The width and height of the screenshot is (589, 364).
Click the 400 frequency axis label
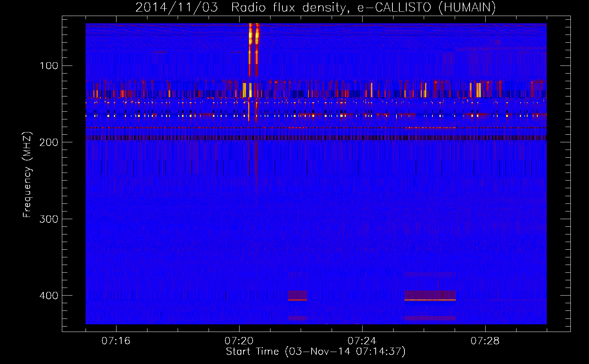(x=49, y=296)
